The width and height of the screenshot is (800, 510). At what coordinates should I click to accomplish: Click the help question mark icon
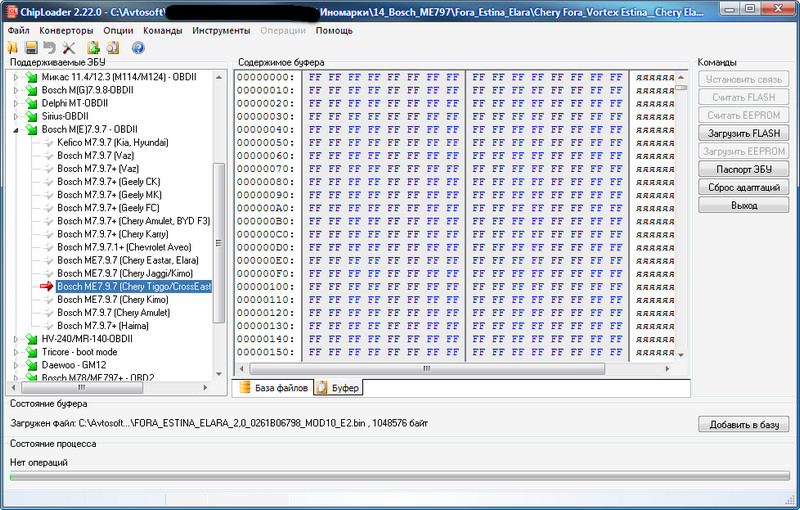(137, 47)
